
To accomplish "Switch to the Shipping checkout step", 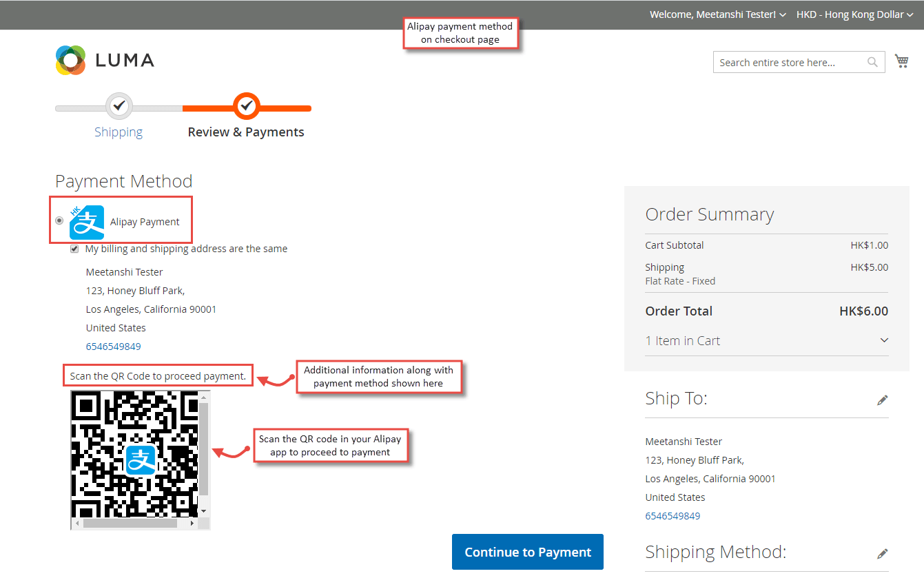I will coord(119,132).
